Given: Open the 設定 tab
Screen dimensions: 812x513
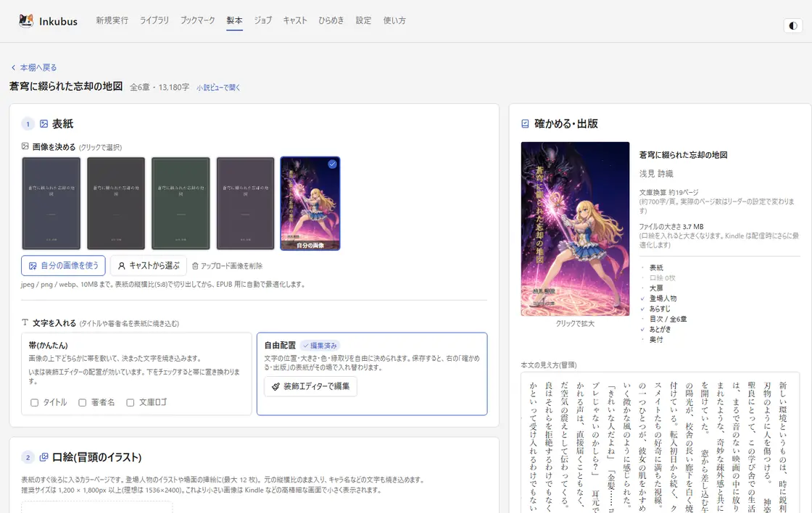Looking at the screenshot, I should click(363, 21).
